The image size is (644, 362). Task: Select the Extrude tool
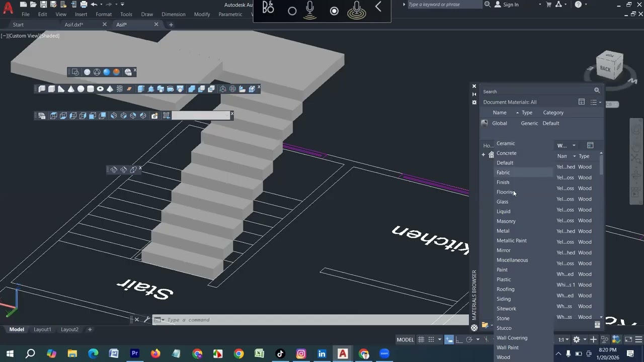tap(141, 89)
